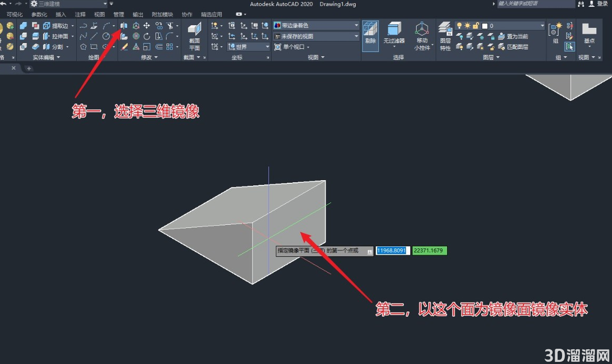Open the 截面平面 section plane tool

194,37
